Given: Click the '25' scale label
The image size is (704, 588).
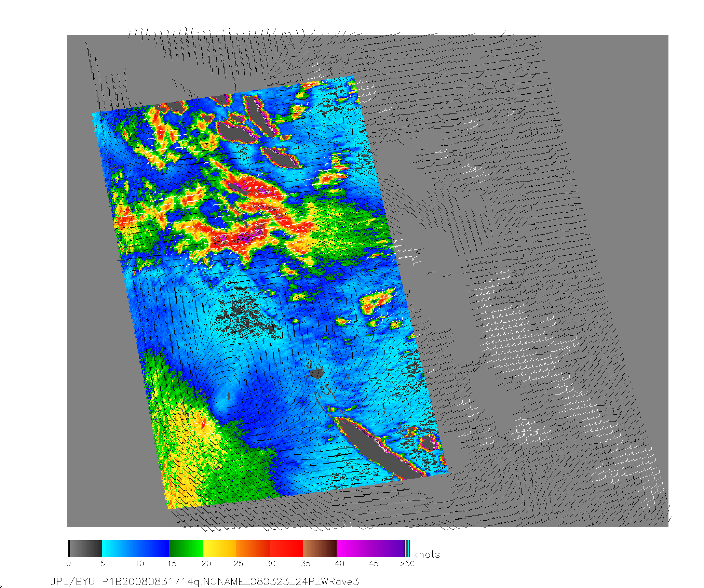Looking at the screenshot, I should tap(238, 564).
